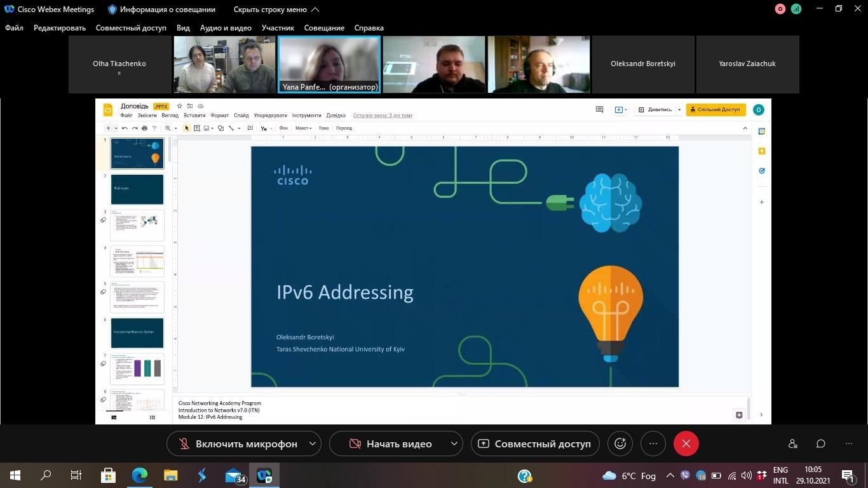Click the Webex Совместный доступ share button
This screenshot has width=868, height=488.
[535, 444]
